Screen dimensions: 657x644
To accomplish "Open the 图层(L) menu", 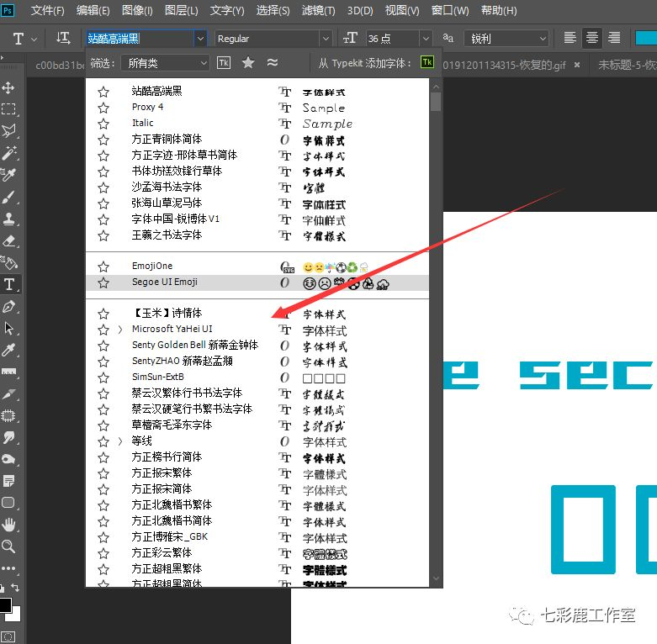I will pos(182,10).
